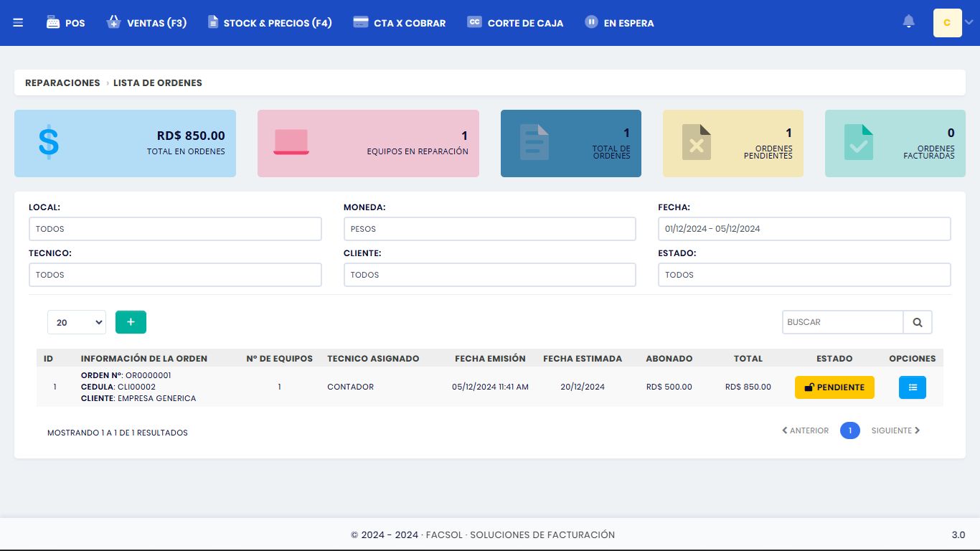Go to Ventas (F3) menu
Screen dimensions: 980x551
tap(146, 23)
